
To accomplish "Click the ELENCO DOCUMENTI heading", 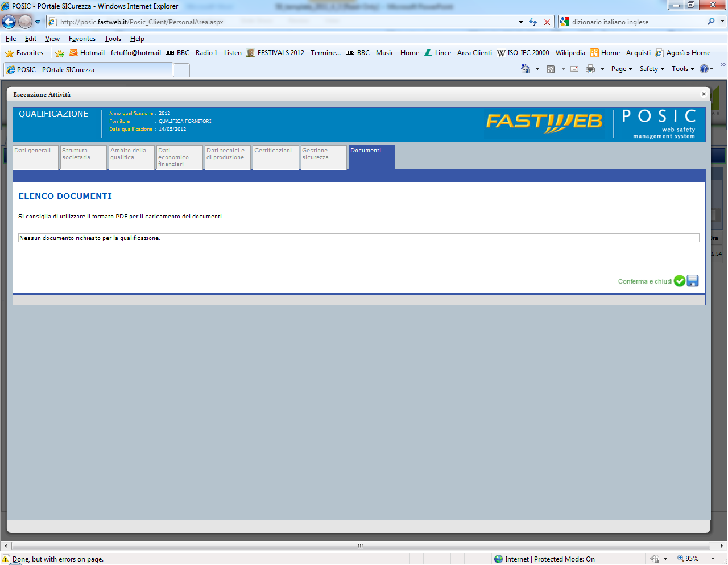I will 65,196.
